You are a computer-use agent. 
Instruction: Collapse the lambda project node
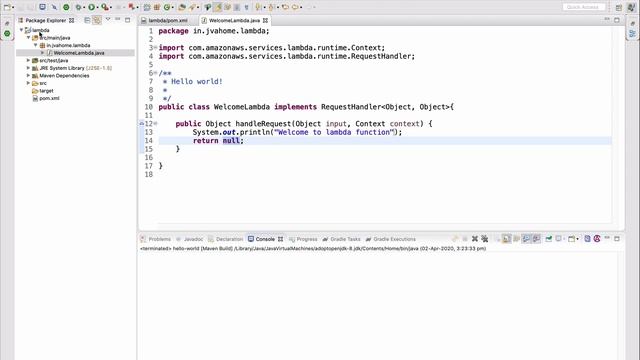point(22,30)
